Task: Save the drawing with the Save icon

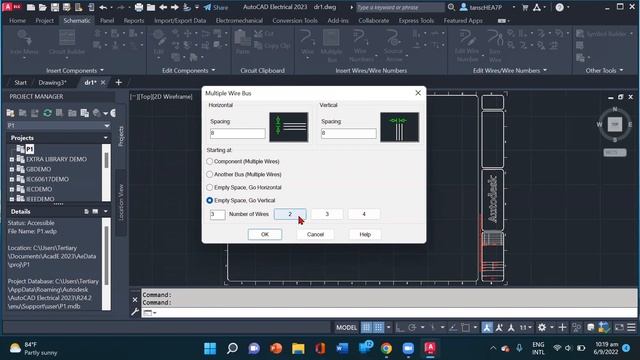Action: coord(55,7)
